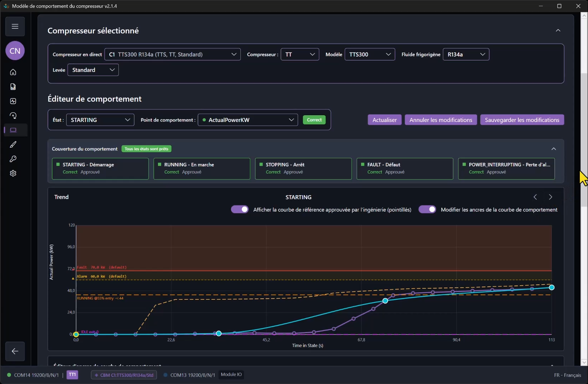This screenshot has width=588, height=384.
Task: Select the STARTING - Démarrage state card
Action: tap(100, 169)
